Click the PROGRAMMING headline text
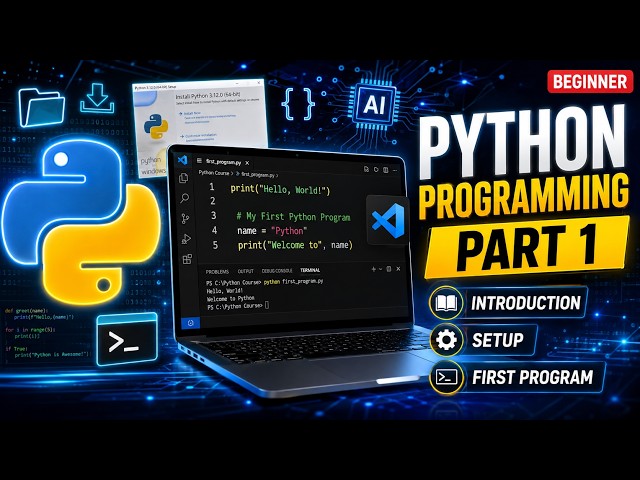This screenshot has width=640, height=480. (x=524, y=196)
